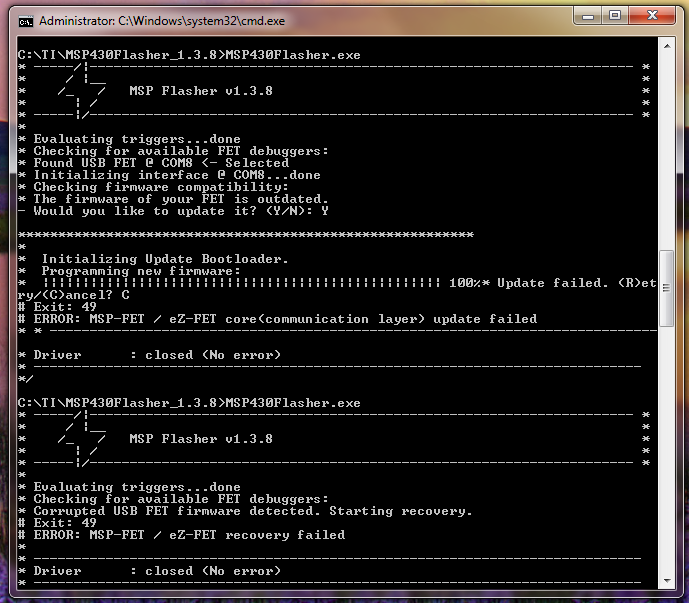Close the Administrator cmd.exe window
Viewport: 689px width, 603px height.
point(653,16)
